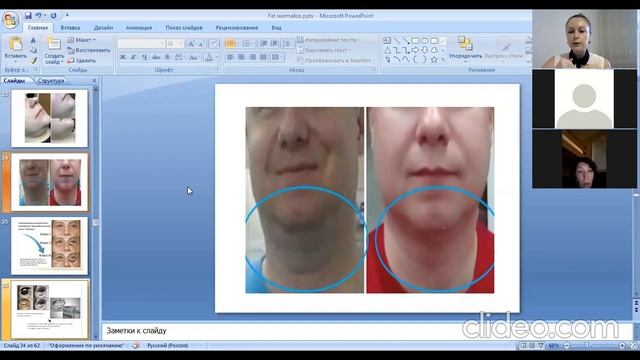Toggle text shadow formatting

pos(167,58)
